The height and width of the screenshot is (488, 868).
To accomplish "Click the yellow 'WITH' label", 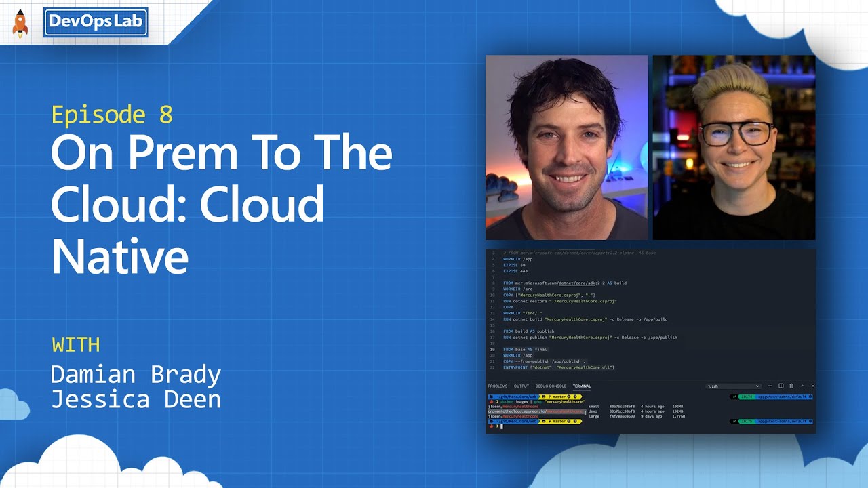I will [x=76, y=344].
